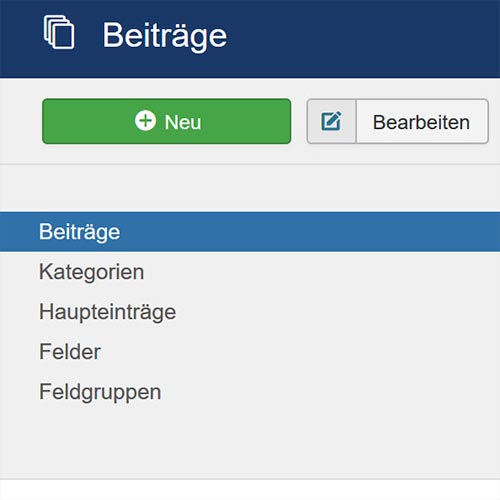Click the pencil edit icon beside Bearbeiten
Image resolution: width=500 pixels, height=500 pixels.
pos(331,121)
